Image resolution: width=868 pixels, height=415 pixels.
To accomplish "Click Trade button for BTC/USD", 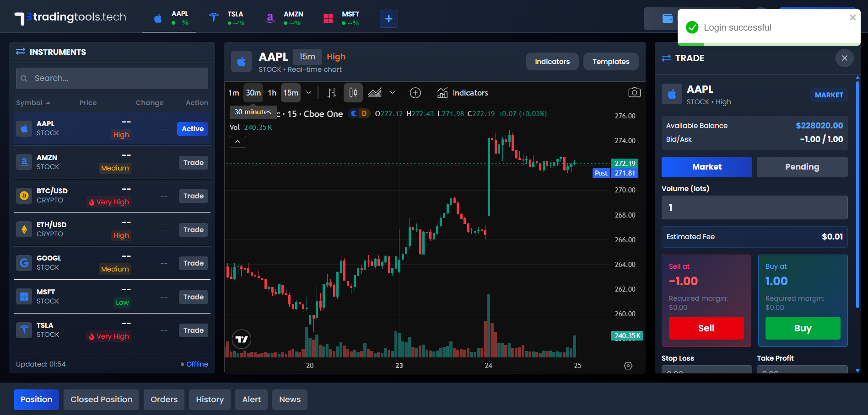I will pos(193,196).
